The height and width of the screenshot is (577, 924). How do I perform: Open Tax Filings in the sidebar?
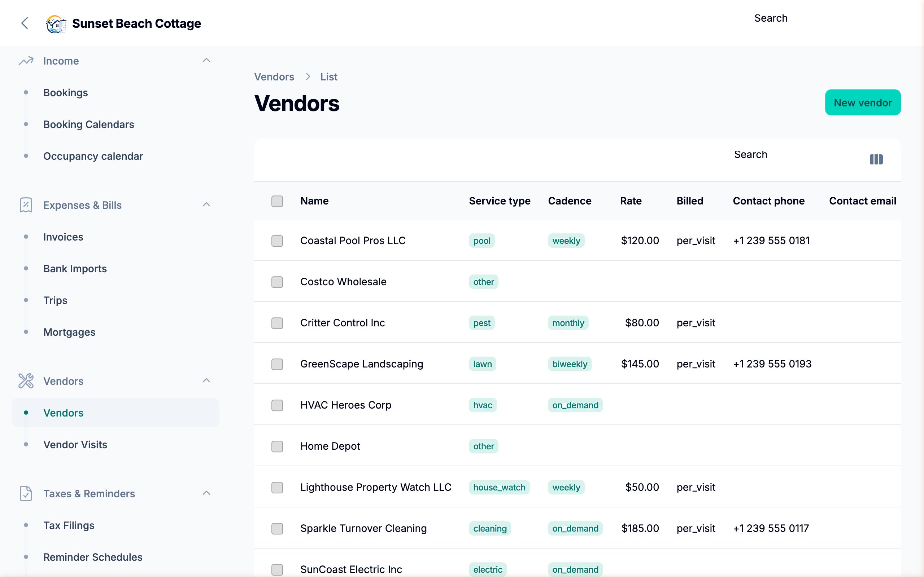tap(69, 525)
